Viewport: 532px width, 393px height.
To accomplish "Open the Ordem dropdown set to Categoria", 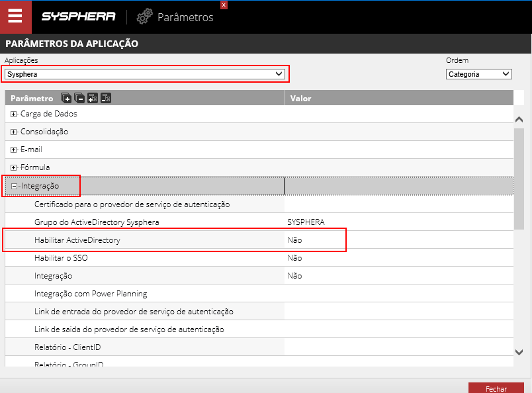I will 478,74.
